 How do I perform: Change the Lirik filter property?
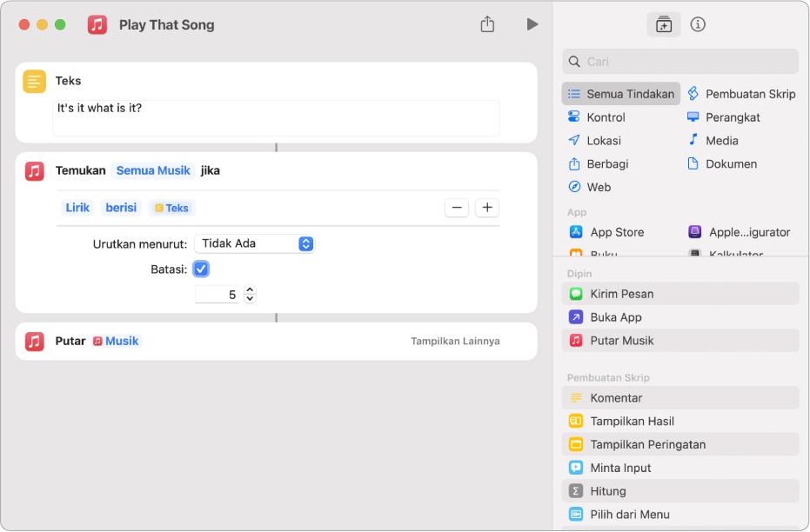click(77, 208)
